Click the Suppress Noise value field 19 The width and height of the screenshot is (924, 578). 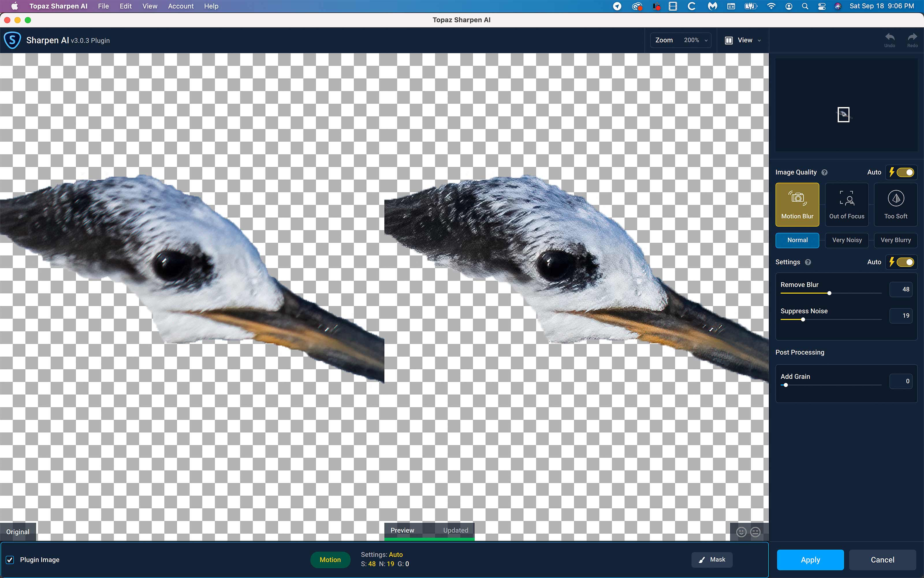click(901, 316)
